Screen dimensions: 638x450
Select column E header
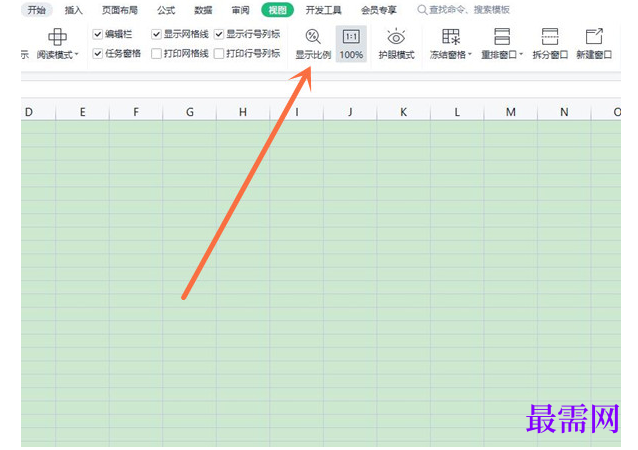coord(82,112)
